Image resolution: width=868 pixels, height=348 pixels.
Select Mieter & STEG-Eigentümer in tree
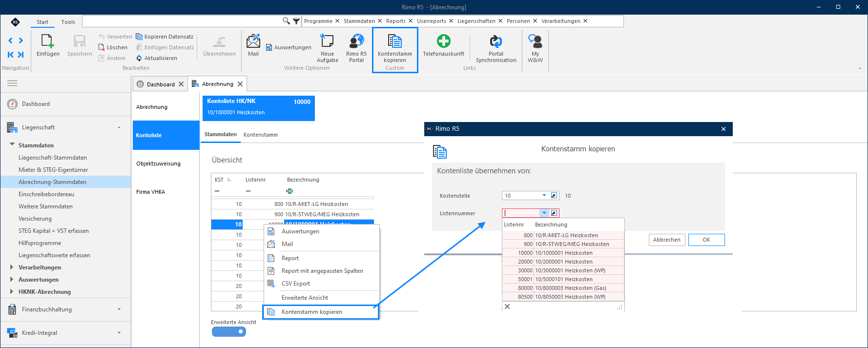click(x=53, y=170)
